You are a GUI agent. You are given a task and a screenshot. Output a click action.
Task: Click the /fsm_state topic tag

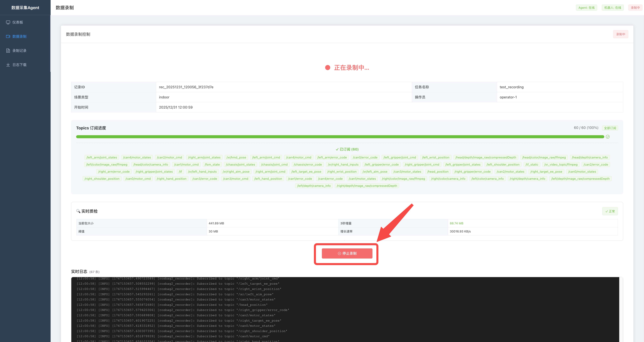pyautogui.click(x=212, y=165)
